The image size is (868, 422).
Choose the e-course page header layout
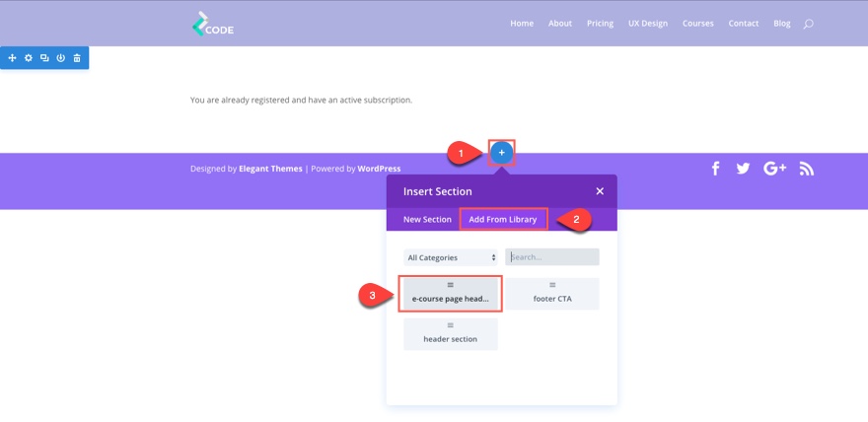(x=451, y=294)
